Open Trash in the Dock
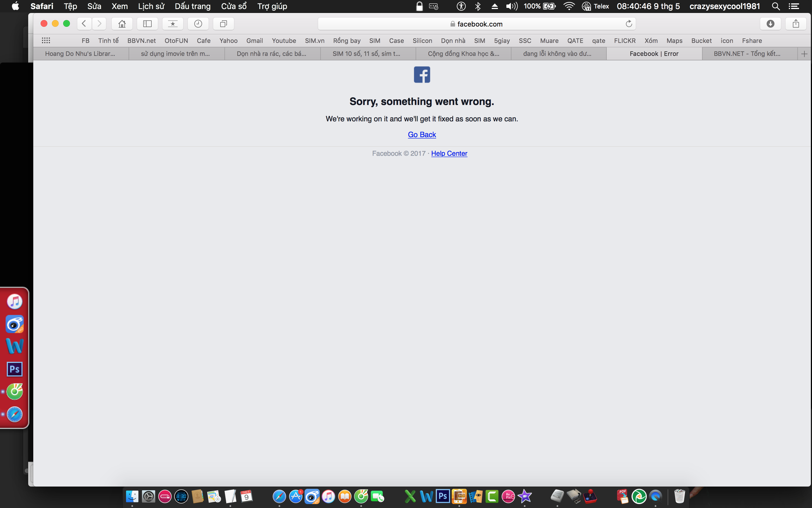Viewport: 812px width, 508px height. click(x=679, y=496)
